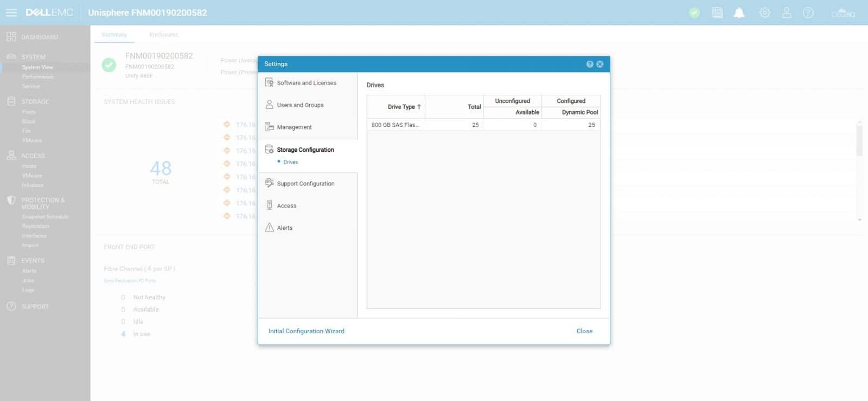Open Jobs under Events in sidebar

click(x=28, y=281)
